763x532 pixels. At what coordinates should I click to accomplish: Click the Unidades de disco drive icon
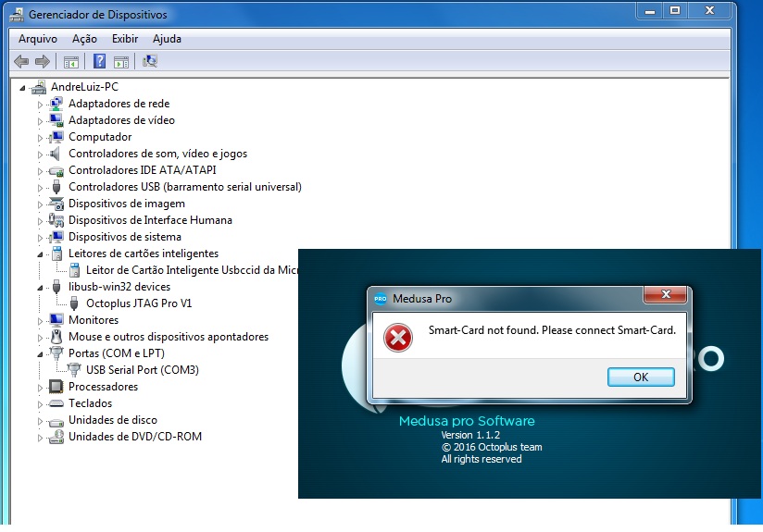click(x=56, y=421)
